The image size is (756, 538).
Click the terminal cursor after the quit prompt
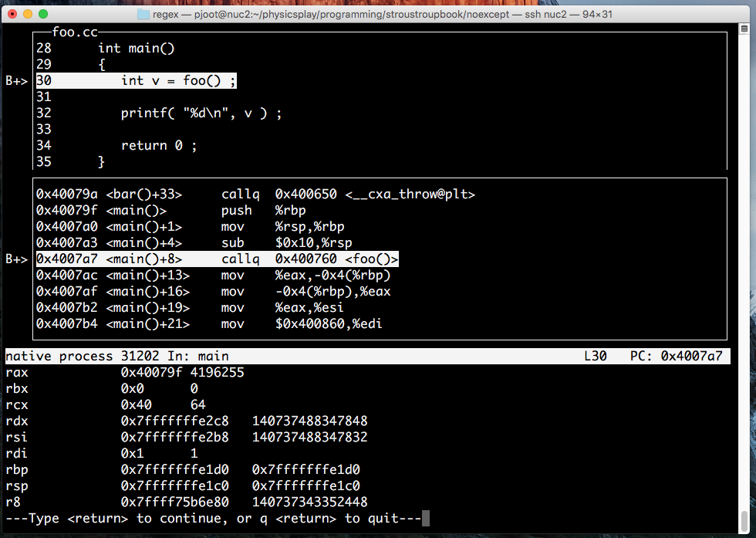pos(426,518)
